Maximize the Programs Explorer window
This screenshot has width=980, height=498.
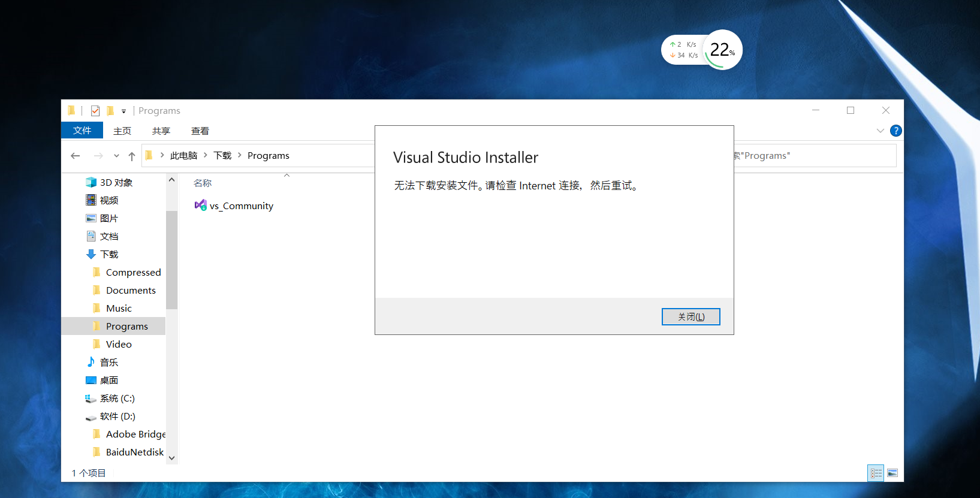851,110
